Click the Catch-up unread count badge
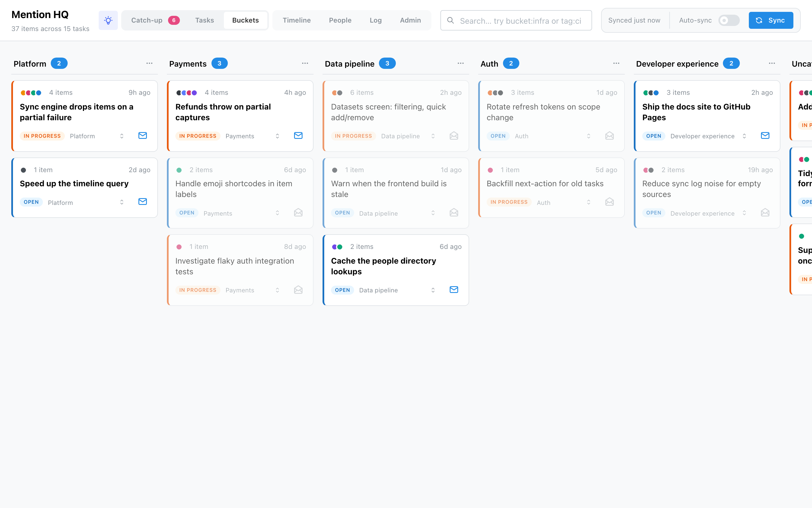The height and width of the screenshot is (508, 812). click(174, 20)
